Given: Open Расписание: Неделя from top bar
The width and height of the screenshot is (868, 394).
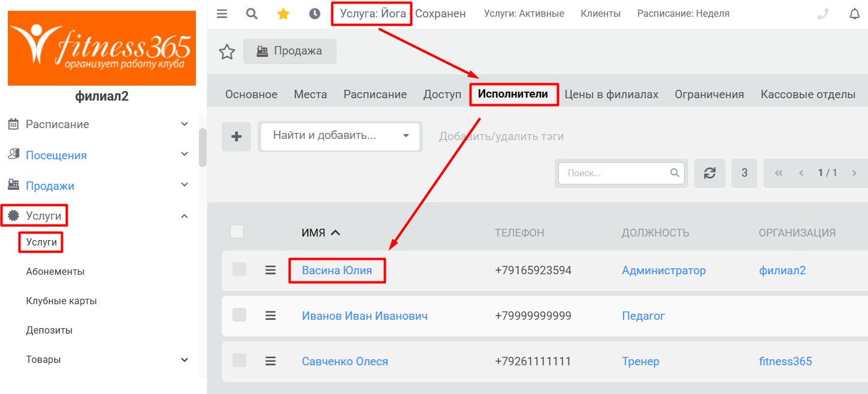Looking at the screenshot, I should tap(683, 13).
